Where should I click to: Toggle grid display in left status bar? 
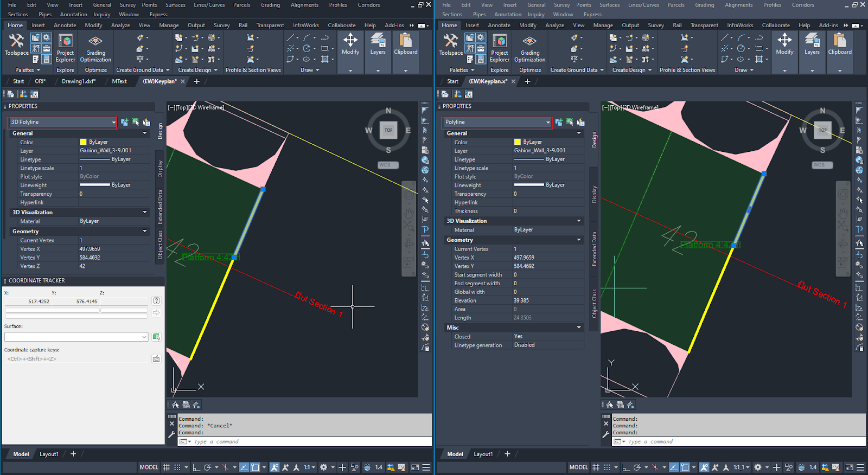[x=167, y=467]
